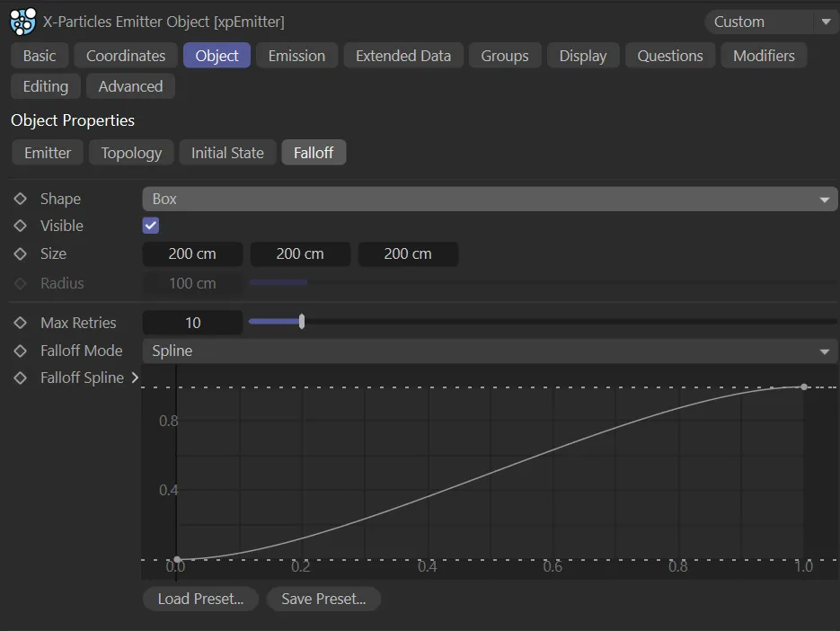Click the Max Retries slider handle
Image resolution: width=840 pixels, height=631 pixels.
tap(302, 322)
